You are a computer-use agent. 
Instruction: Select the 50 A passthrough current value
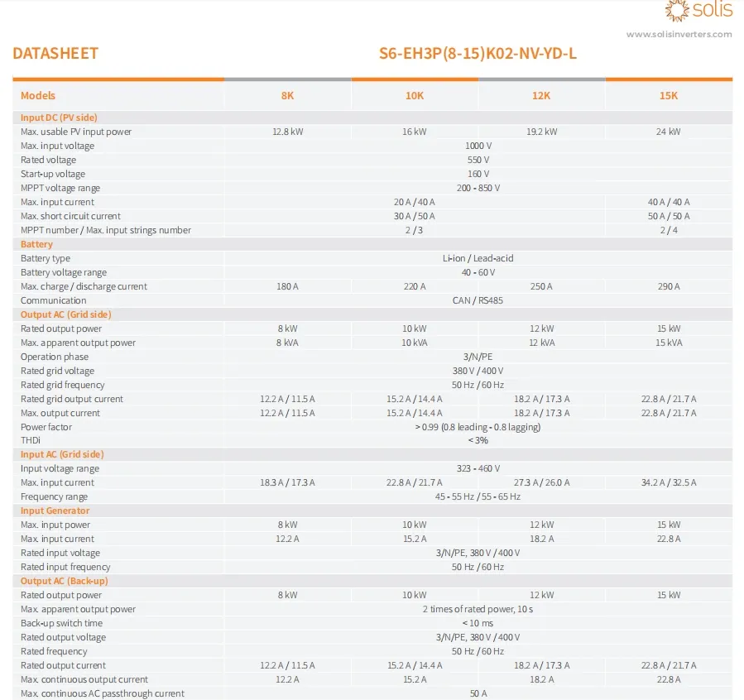pos(478,694)
